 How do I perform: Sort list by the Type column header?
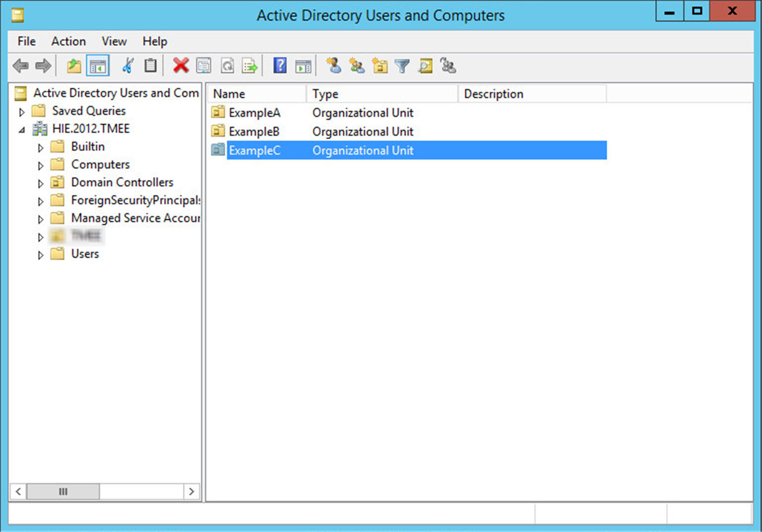(381, 94)
